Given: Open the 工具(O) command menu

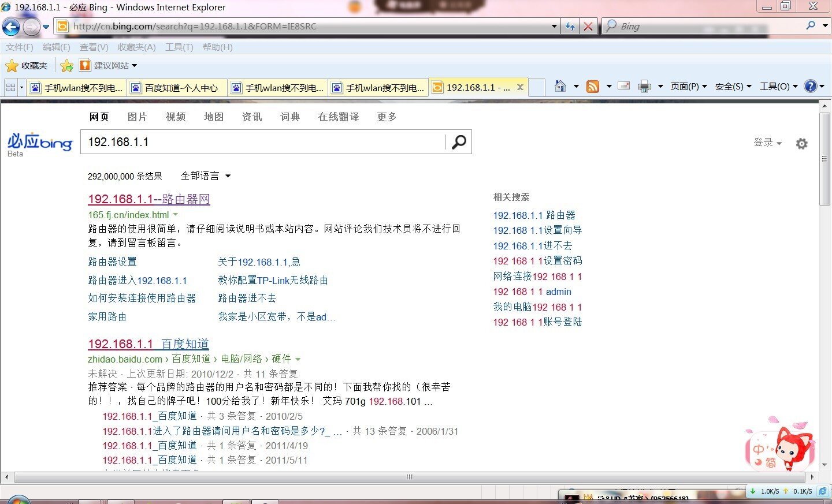Looking at the screenshot, I should tap(778, 87).
